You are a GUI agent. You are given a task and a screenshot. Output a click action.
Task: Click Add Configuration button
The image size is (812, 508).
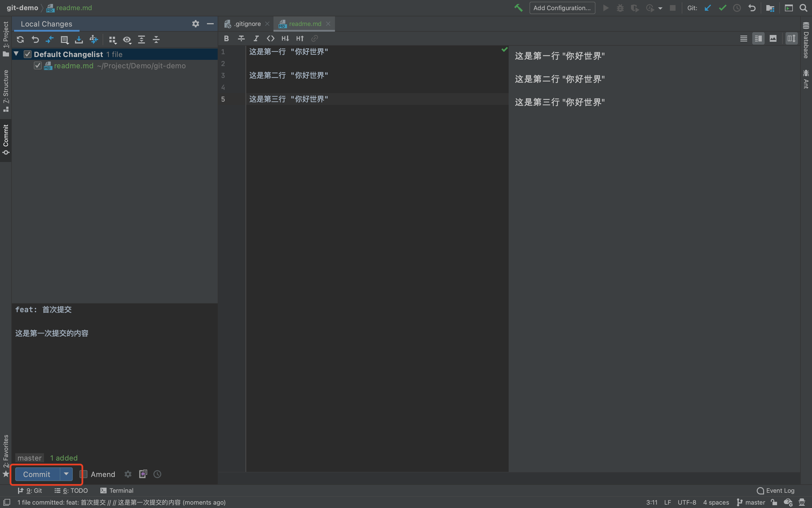click(562, 8)
